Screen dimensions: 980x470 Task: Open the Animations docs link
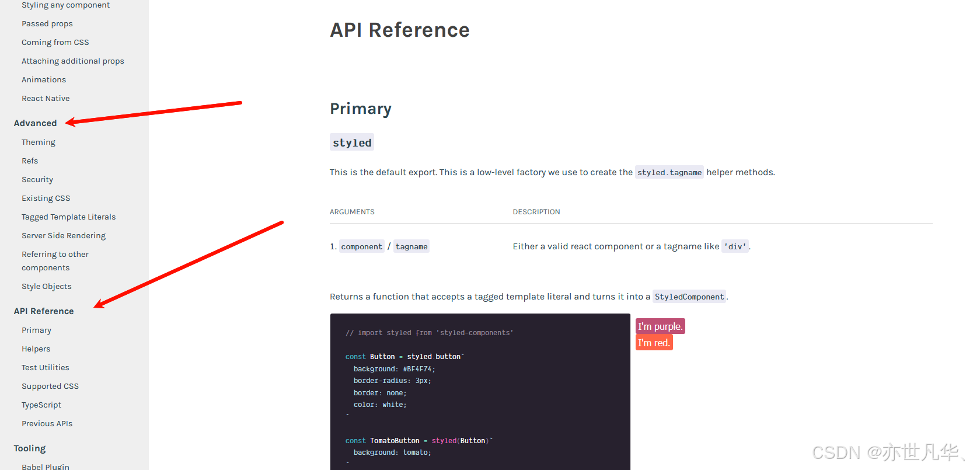coord(44,80)
